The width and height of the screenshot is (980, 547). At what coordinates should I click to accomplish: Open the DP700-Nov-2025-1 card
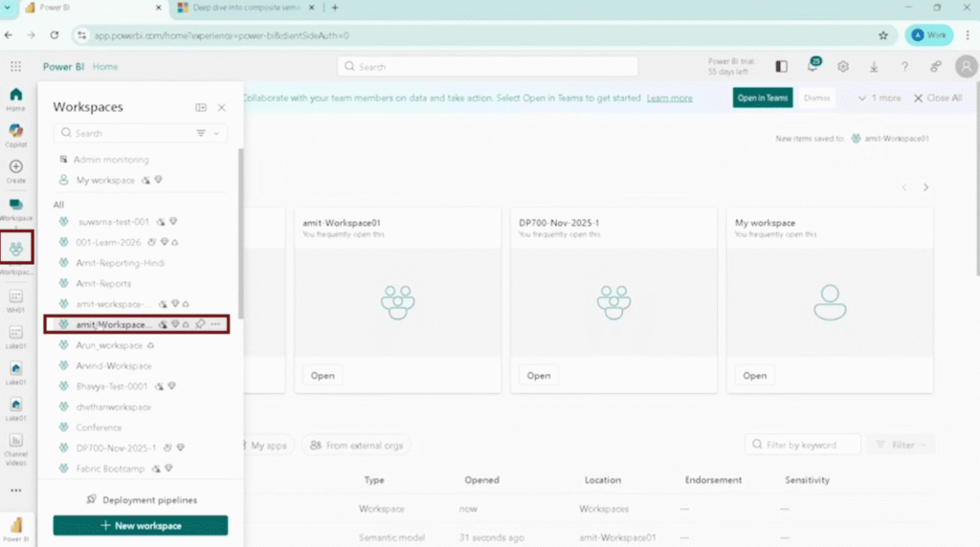click(538, 375)
